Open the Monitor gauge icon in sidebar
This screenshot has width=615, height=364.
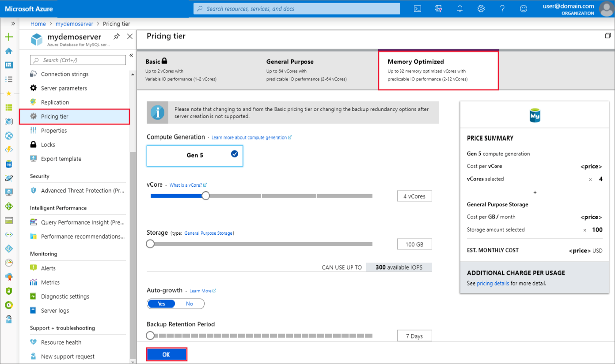coord(8,263)
